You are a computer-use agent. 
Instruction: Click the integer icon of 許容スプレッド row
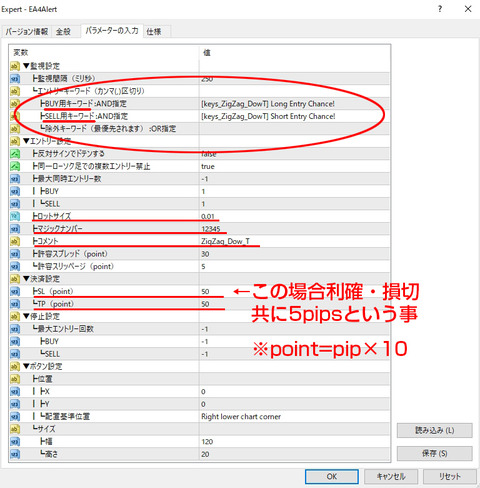(15, 254)
